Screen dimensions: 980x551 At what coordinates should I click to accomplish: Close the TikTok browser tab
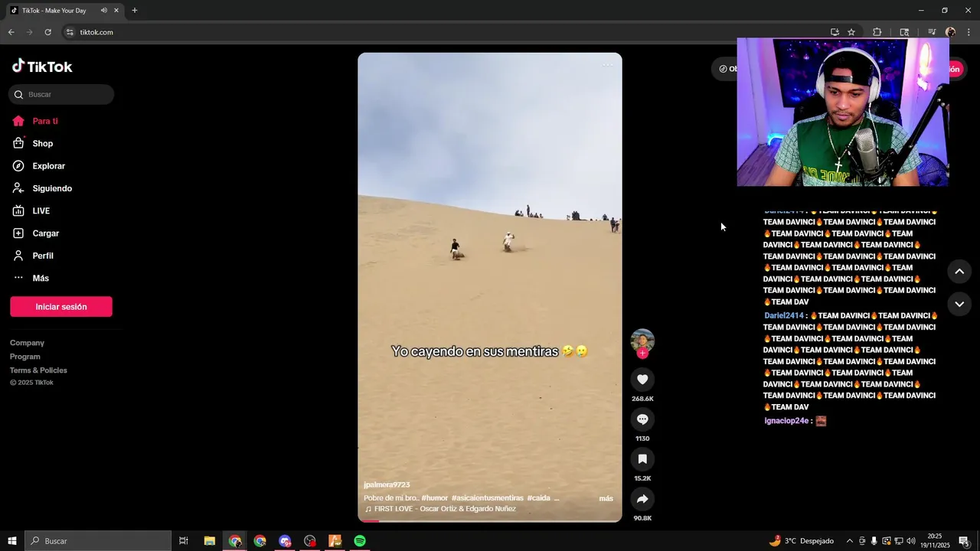pyautogui.click(x=115, y=11)
